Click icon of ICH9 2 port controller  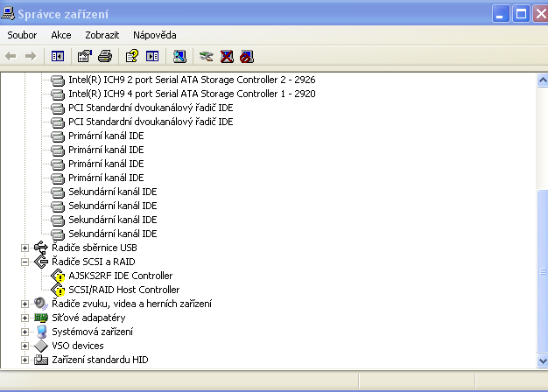[x=58, y=80]
